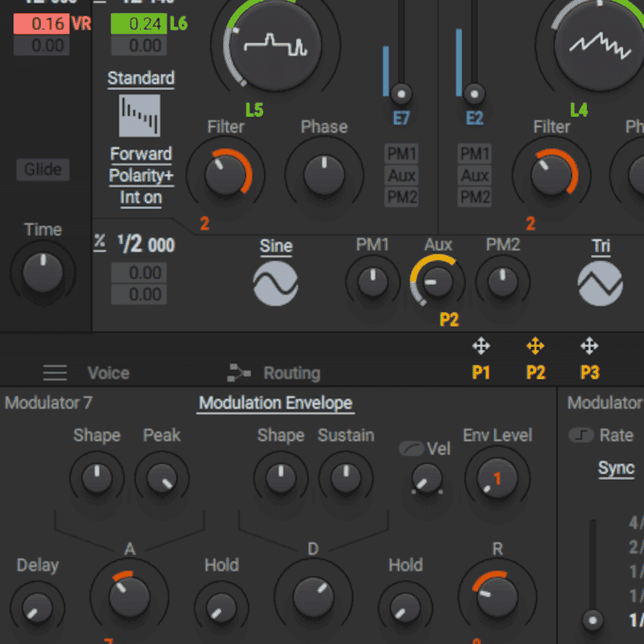Click the round Sine waveform icon
The image size is (644, 644).
tap(275, 284)
